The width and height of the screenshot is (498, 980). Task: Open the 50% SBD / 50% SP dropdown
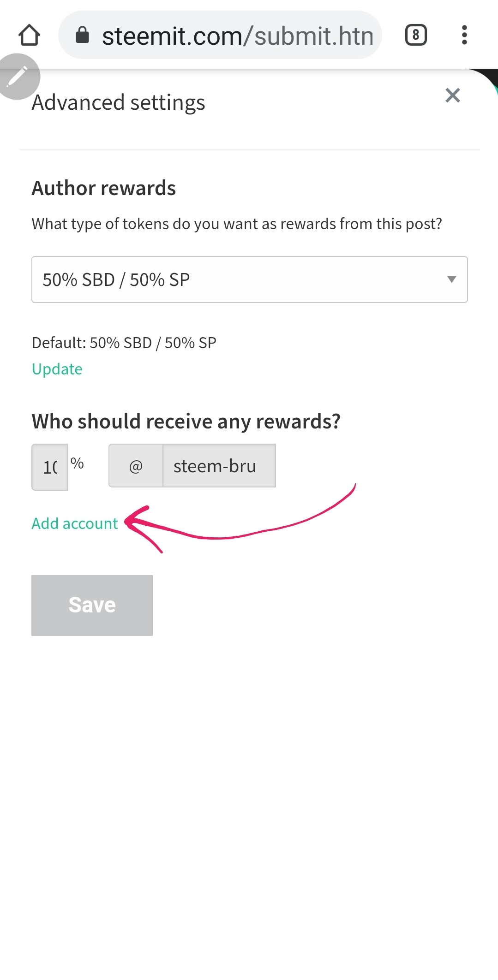[x=249, y=279]
